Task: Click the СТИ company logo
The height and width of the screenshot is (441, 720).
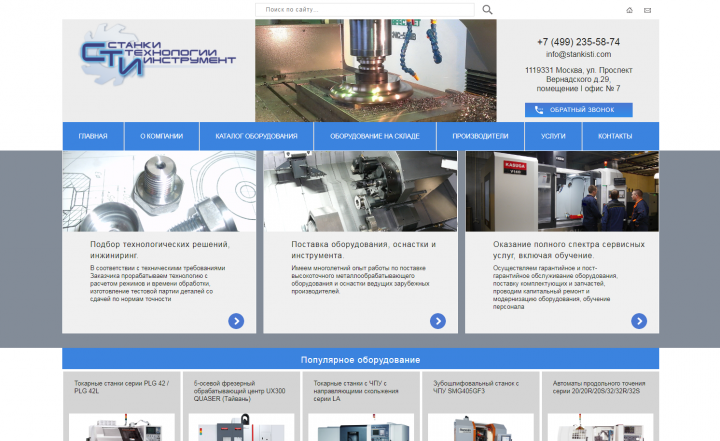Action: tap(158, 57)
